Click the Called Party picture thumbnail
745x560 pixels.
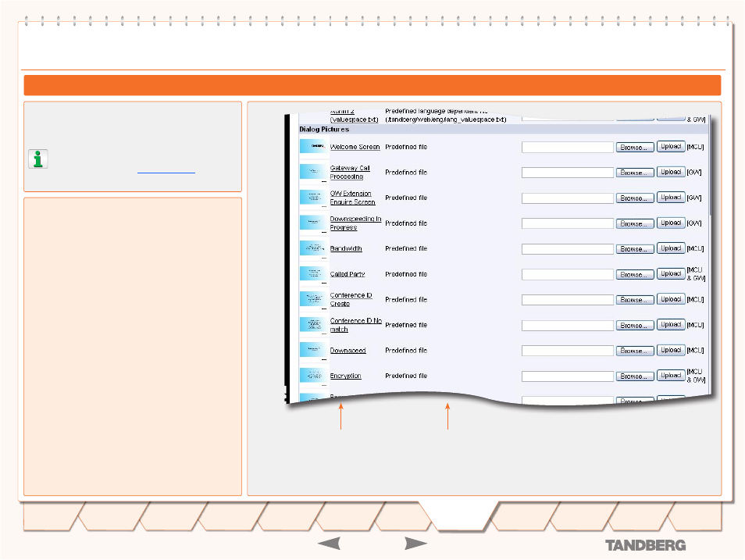[x=312, y=274]
